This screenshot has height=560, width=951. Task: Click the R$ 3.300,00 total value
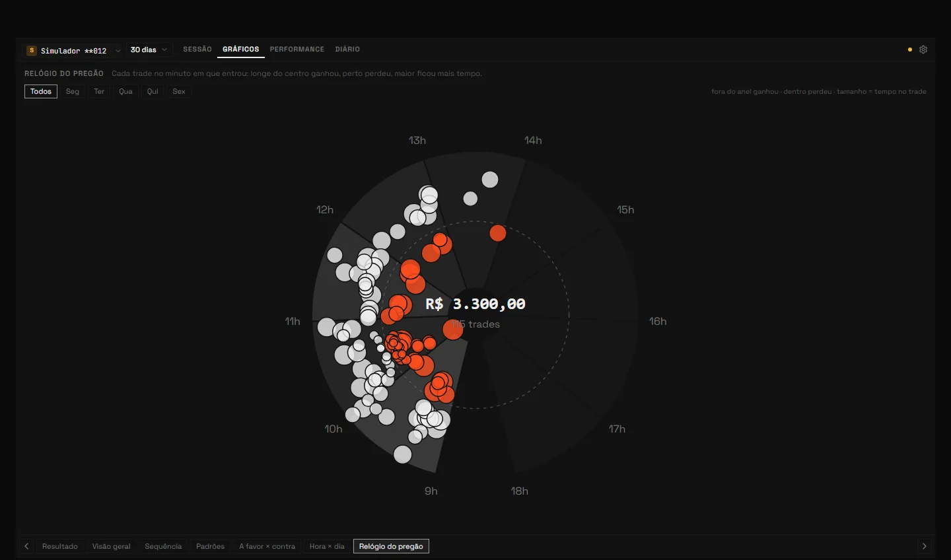click(475, 304)
